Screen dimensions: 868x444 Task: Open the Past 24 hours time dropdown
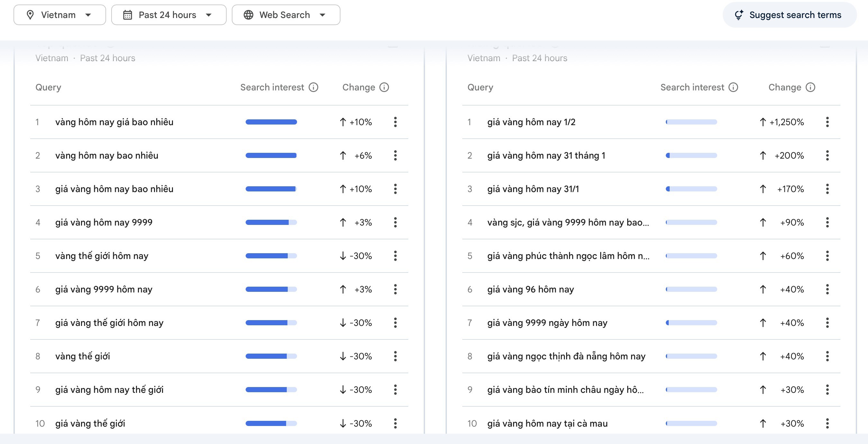[168, 14]
